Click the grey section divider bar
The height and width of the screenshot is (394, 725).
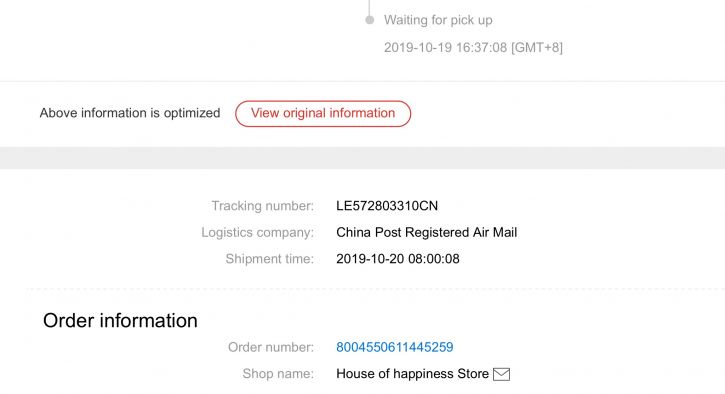[x=362, y=158]
